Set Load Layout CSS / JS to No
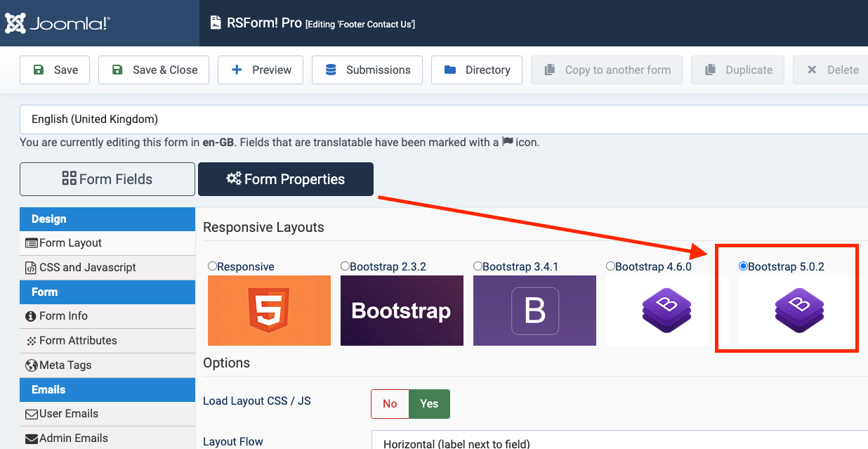The height and width of the screenshot is (449, 868). [x=390, y=403]
